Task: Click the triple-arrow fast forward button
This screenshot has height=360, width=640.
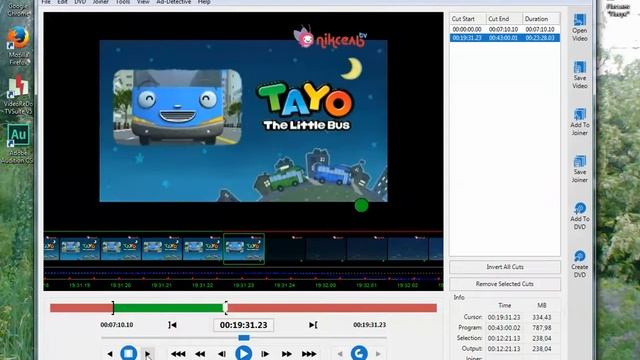Action: (x=309, y=354)
